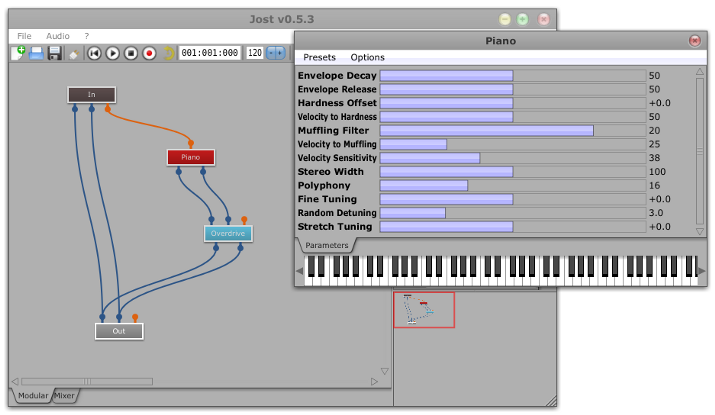Viewport: 715px width, 415px height.
Task: Open the File menu in Jost
Action: pyautogui.click(x=24, y=36)
